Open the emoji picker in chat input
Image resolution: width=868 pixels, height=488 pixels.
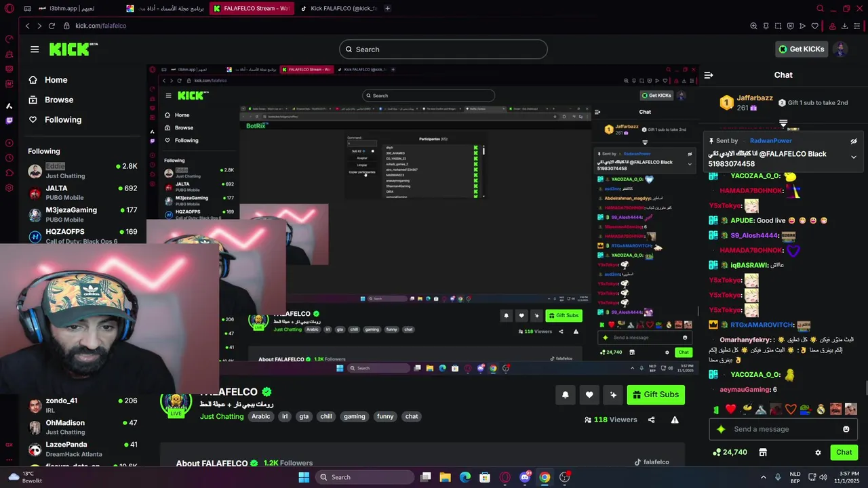(846, 429)
